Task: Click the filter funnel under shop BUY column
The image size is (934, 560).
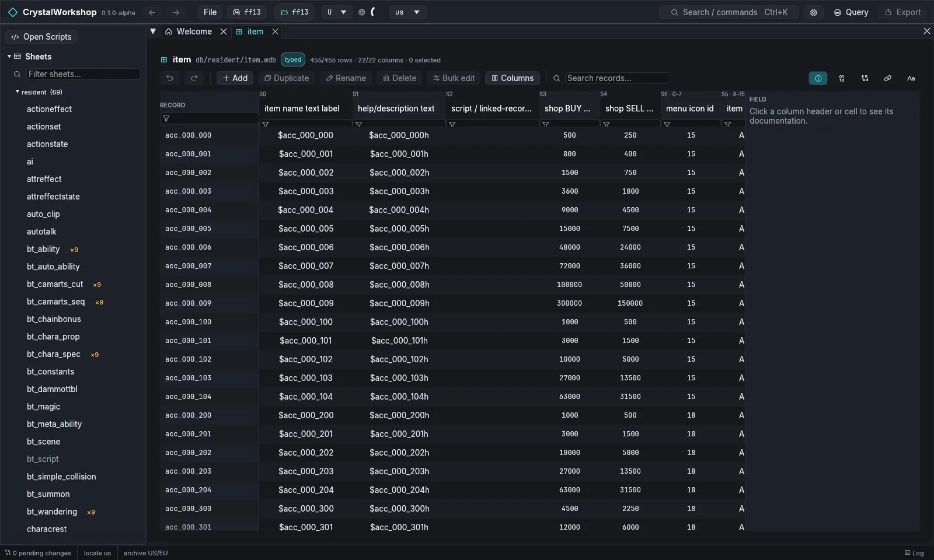Action: [x=546, y=124]
